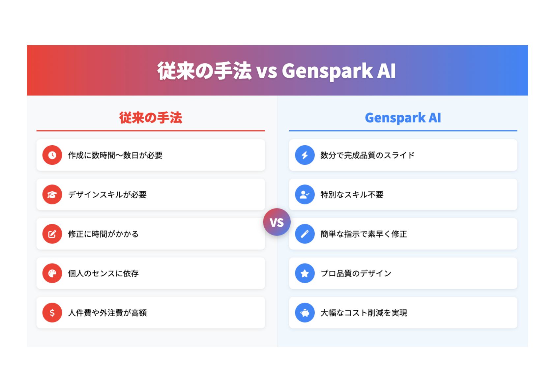This screenshot has height=392, width=555.
Task: Click the red clock icon
Action: [x=52, y=155]
